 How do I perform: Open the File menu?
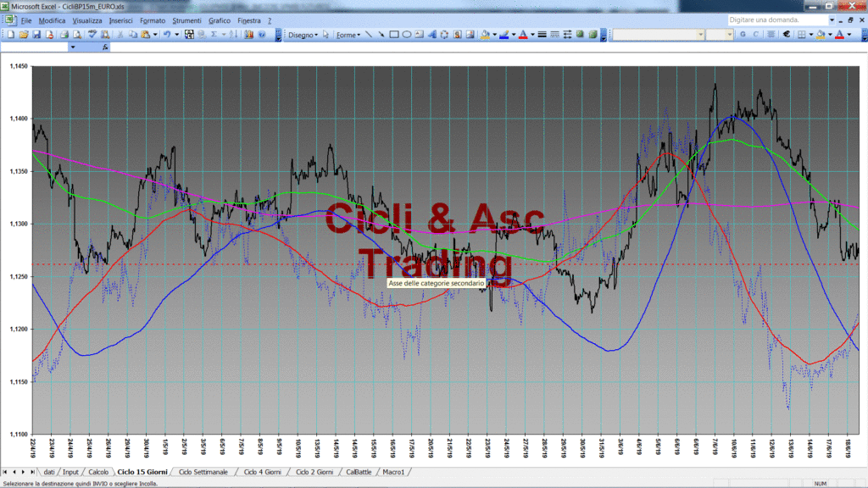26,20
